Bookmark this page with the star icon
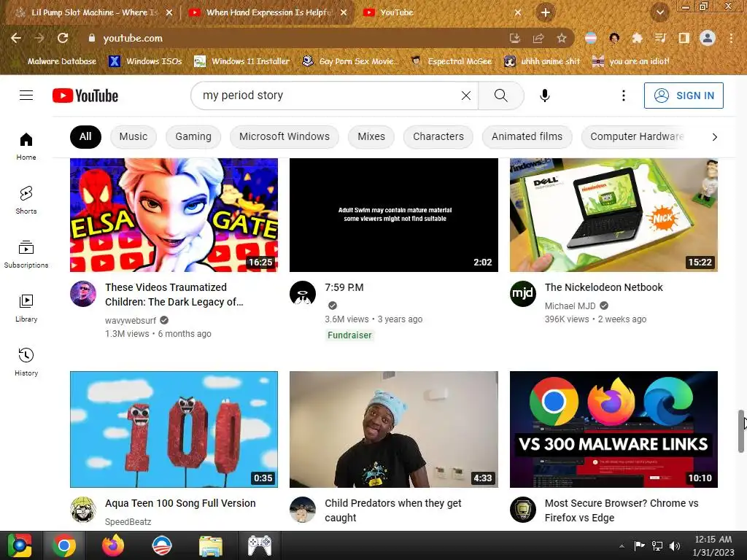 pos(562,38)
